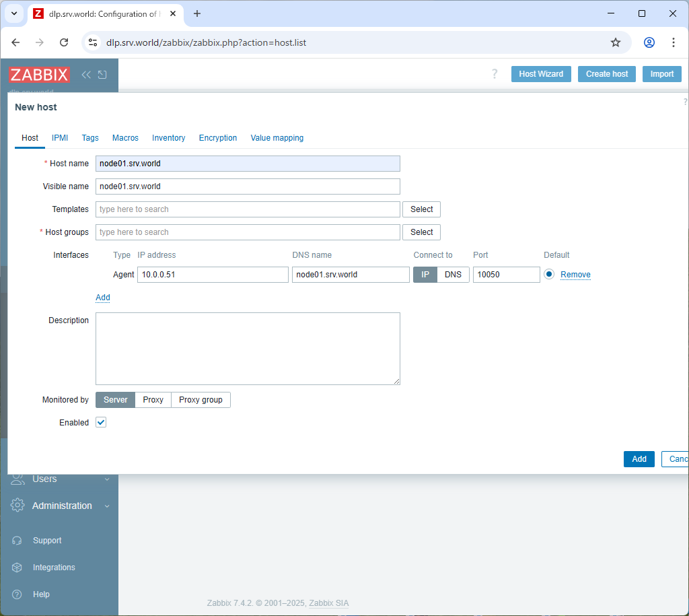The height and width of the screenshot is (616, 689).
Task: Expand the Administration menu chevron
Action: 107,506
